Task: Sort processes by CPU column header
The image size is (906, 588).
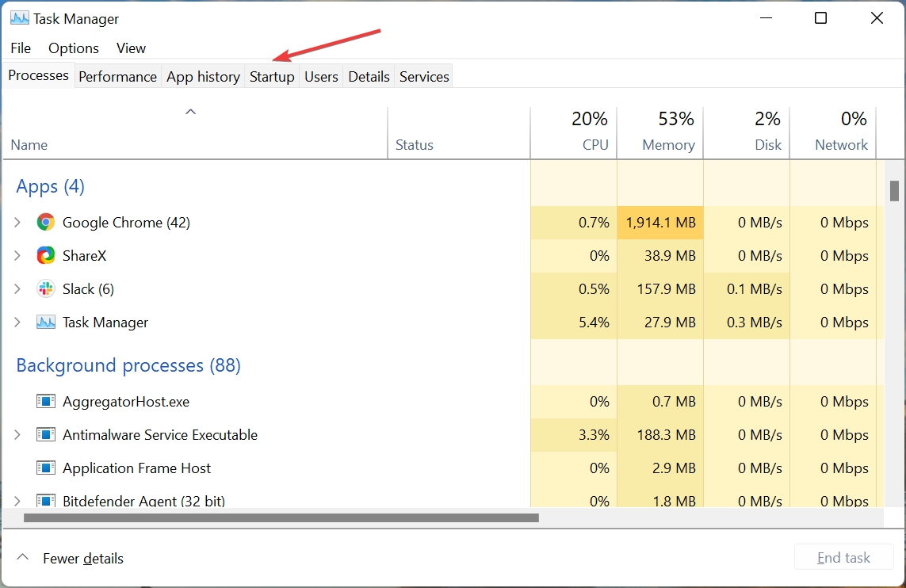Action: [574, 132]
